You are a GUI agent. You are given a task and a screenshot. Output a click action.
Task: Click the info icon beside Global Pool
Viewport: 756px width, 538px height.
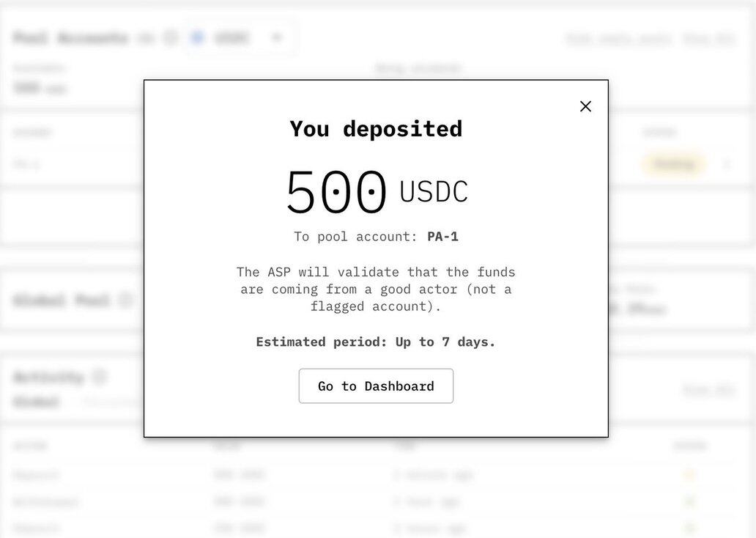tap(125, 300)
